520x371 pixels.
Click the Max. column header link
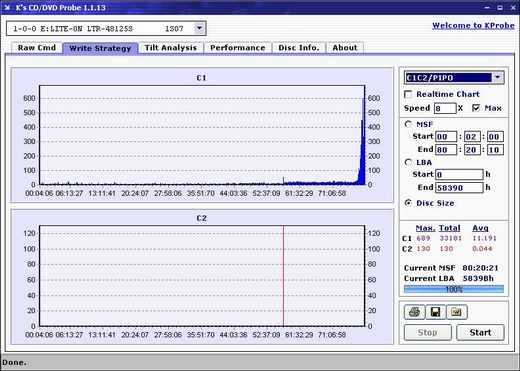[x=425, y=228]
